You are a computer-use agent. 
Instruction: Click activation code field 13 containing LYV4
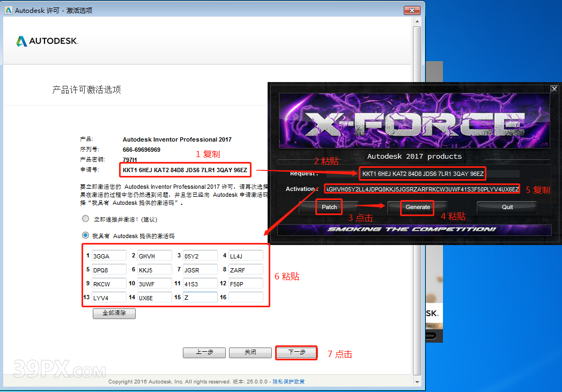tap(109, 298)
